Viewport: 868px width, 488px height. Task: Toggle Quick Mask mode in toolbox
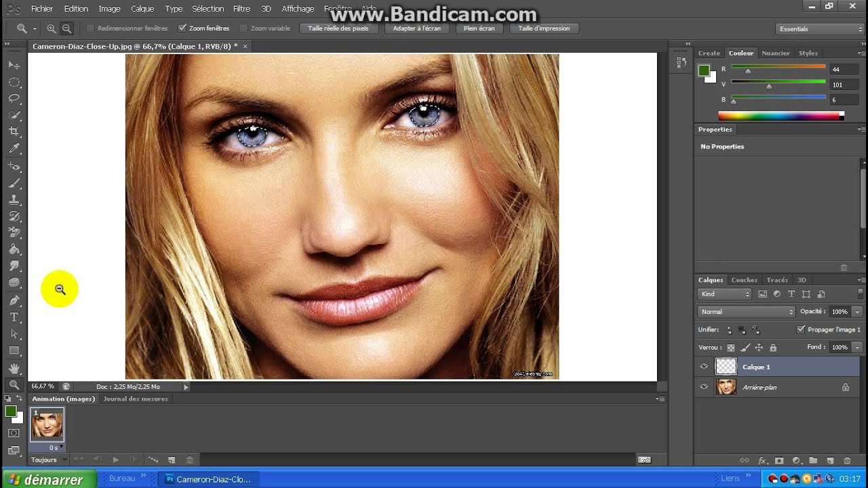click(14, 433)
